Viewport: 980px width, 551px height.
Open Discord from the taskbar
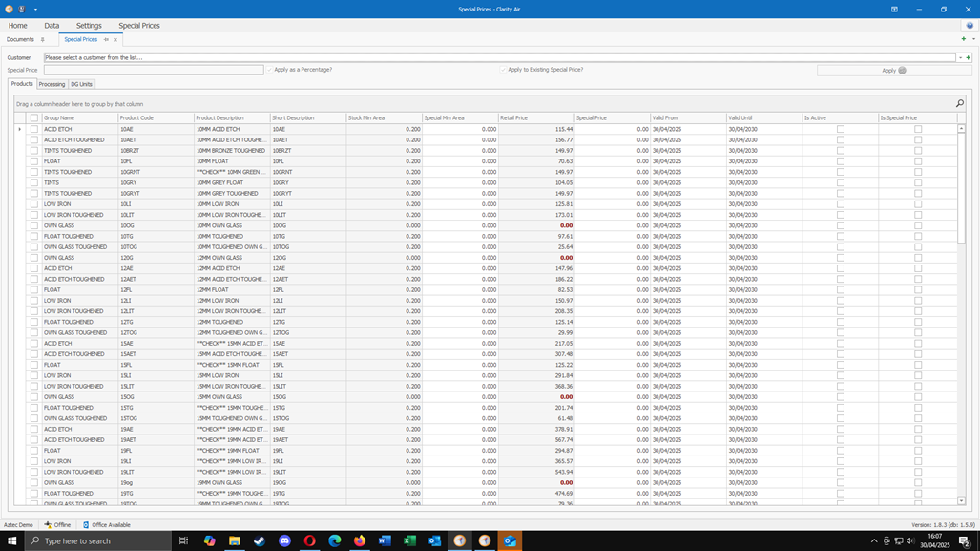(x=284, y=541)
